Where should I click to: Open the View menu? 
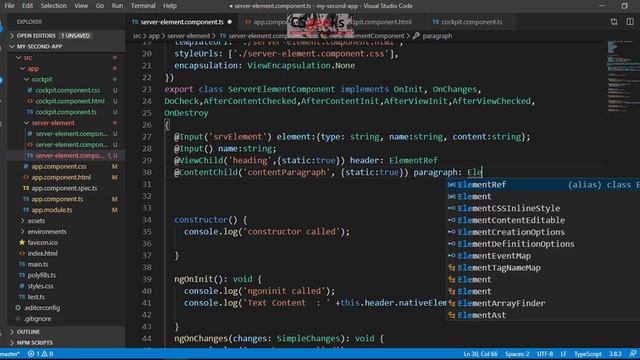point(81,6)
